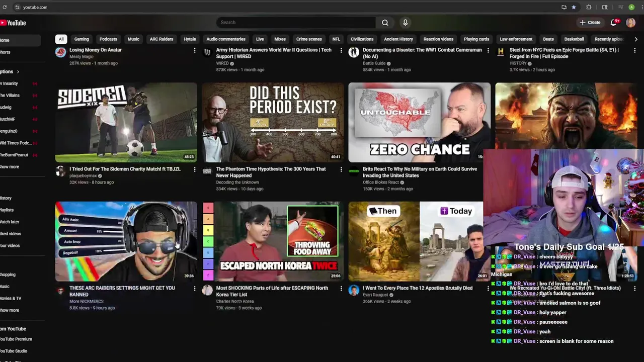
Task: Open plaqueboymax channel avatar
Action: pyautogui.click(x=60, y=171)
